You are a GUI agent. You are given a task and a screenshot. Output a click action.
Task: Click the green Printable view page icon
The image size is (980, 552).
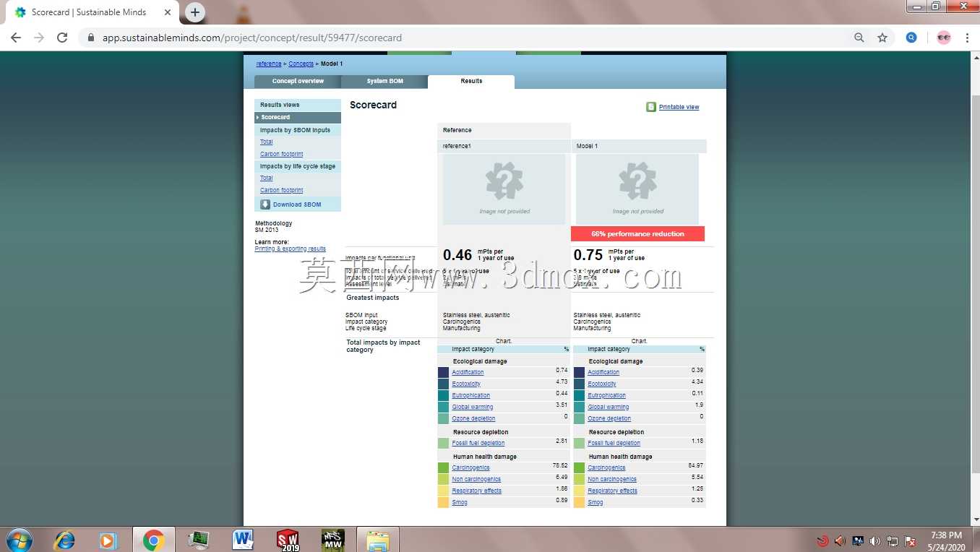(651, 107)
